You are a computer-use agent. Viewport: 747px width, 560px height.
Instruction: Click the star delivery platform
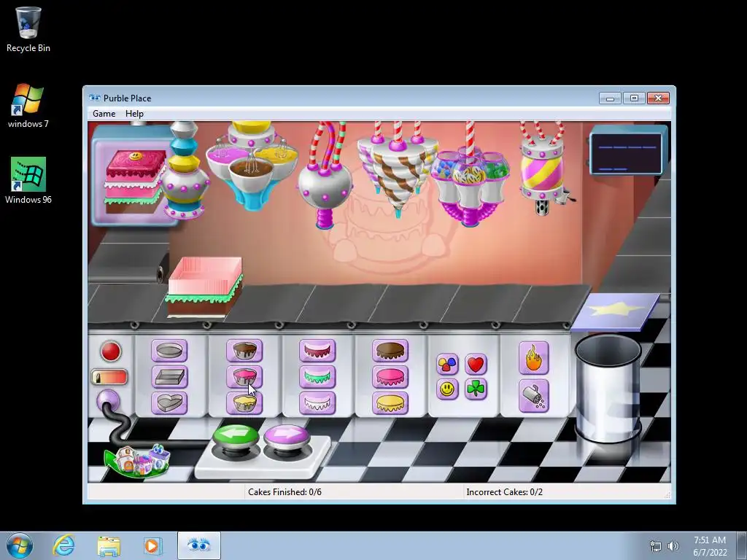pos(615,311)
